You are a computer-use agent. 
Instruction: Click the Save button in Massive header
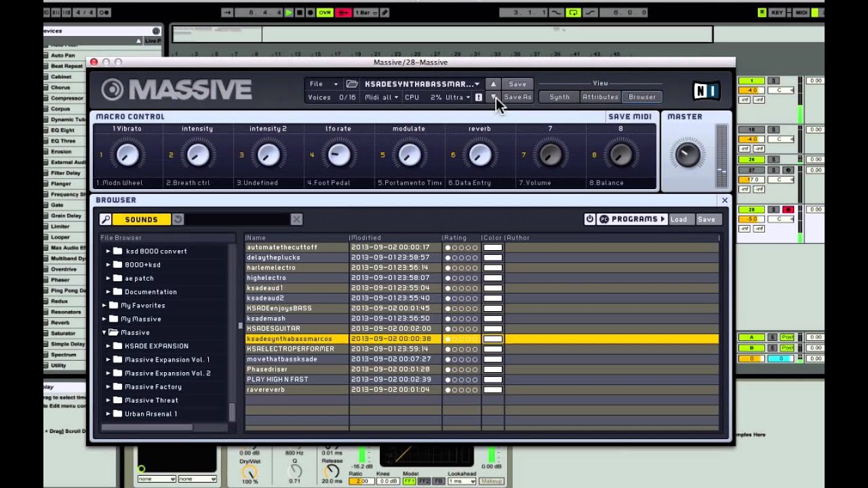517,84
